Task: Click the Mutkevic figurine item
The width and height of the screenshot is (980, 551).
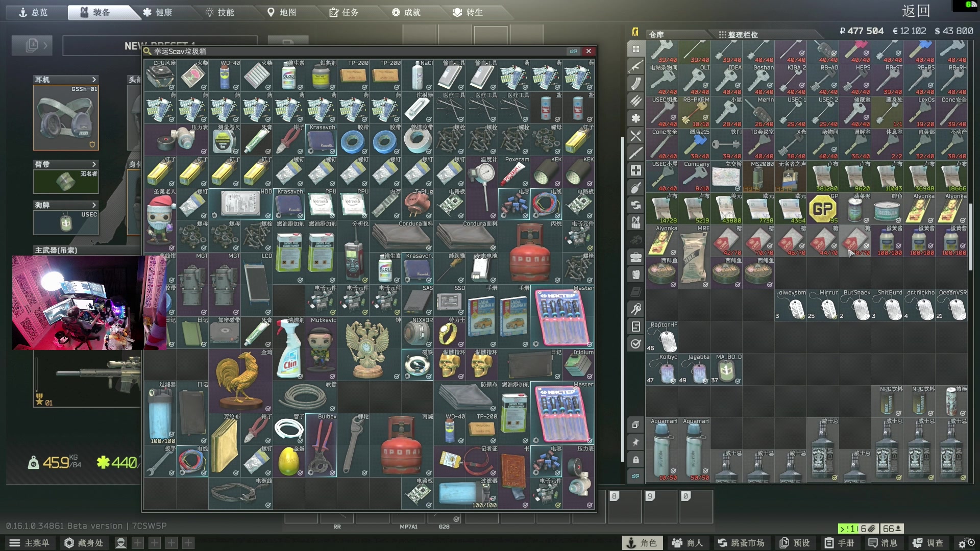Action: tap(321, 348)
